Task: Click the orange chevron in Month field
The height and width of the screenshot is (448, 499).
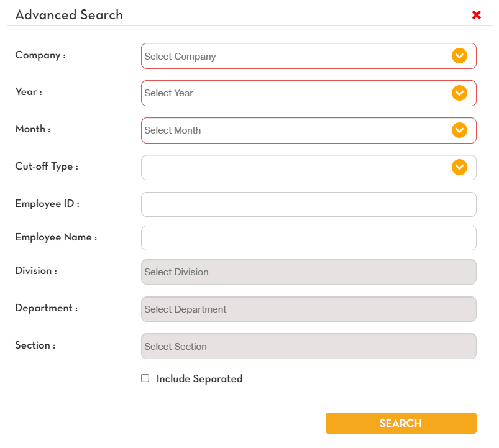Action: click(x=459, y=130)
